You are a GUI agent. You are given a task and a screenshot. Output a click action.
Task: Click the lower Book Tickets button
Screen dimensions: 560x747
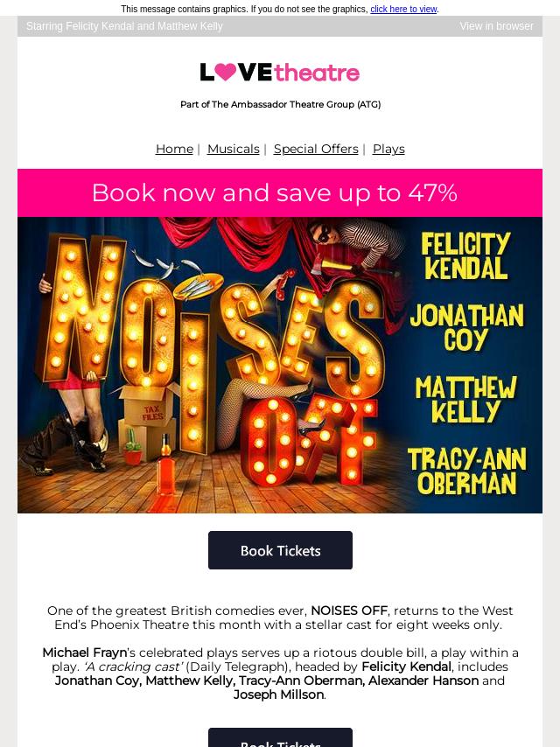click(280, 737)
